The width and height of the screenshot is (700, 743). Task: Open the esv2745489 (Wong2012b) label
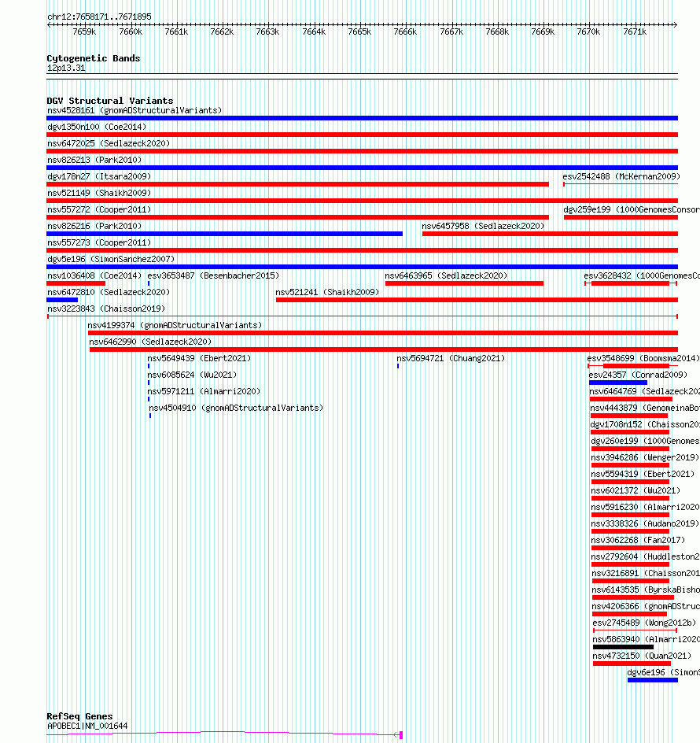pos(644,623)
